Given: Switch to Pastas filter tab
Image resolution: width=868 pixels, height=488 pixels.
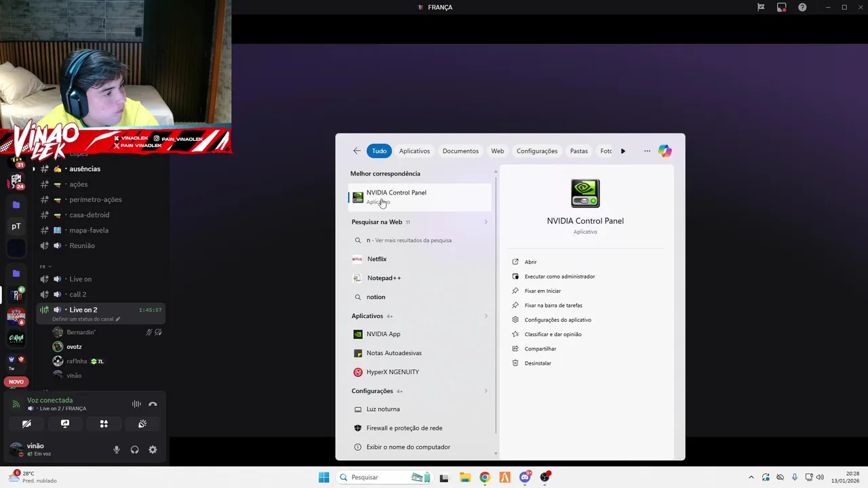Looking at the screenshot, I should 579,151.
